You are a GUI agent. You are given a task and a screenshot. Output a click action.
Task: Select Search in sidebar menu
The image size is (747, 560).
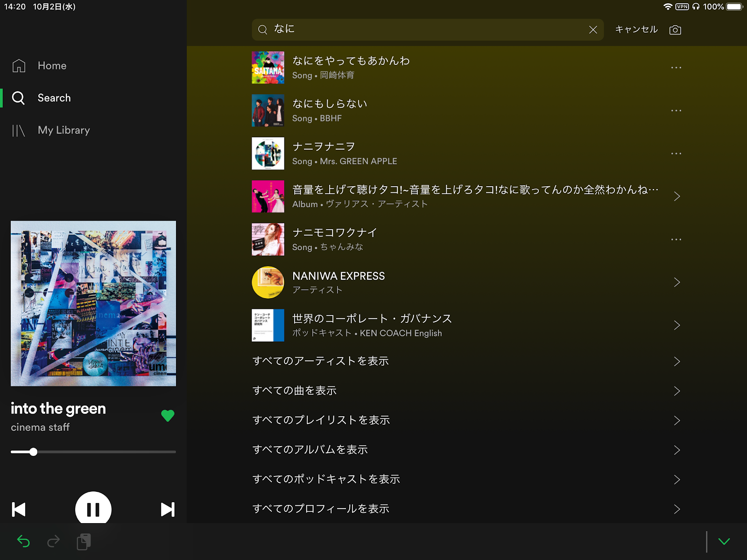54,98
